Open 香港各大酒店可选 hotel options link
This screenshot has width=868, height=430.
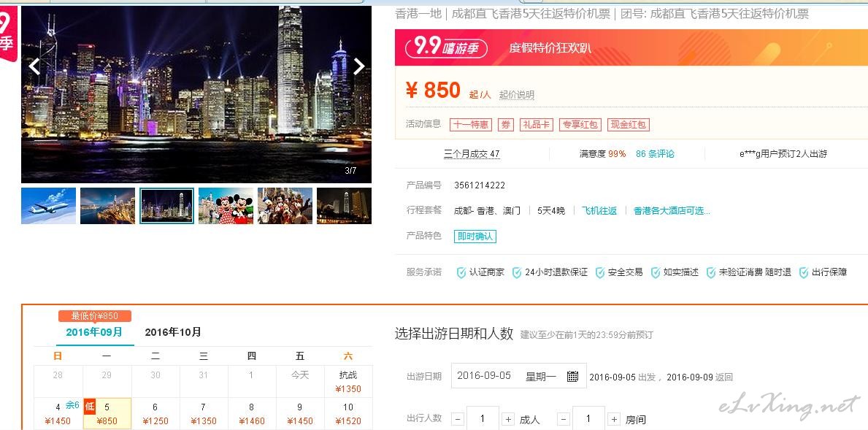[672, 211]
